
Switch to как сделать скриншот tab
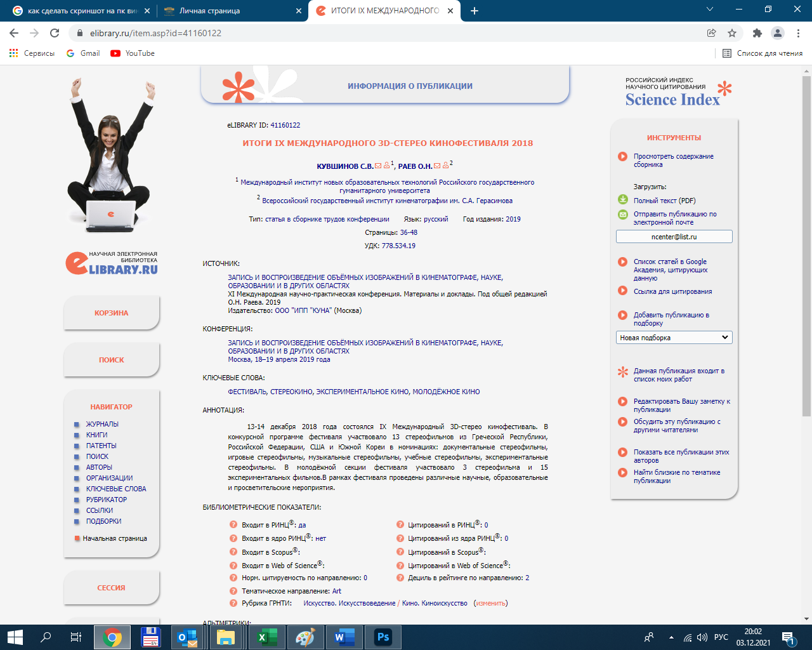click(x=81, y=11)
